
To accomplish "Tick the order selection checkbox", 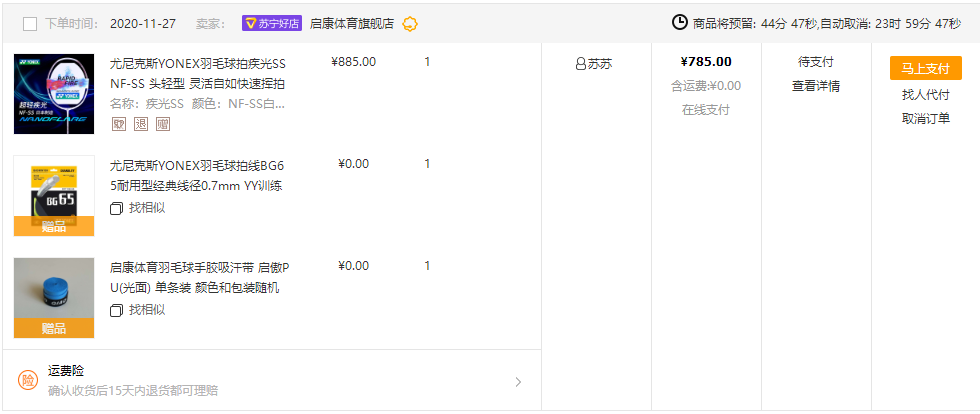I will (x=29, y=24).
